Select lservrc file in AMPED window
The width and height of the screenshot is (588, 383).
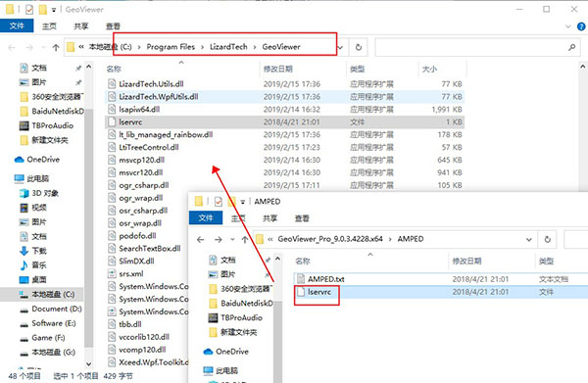319,292
